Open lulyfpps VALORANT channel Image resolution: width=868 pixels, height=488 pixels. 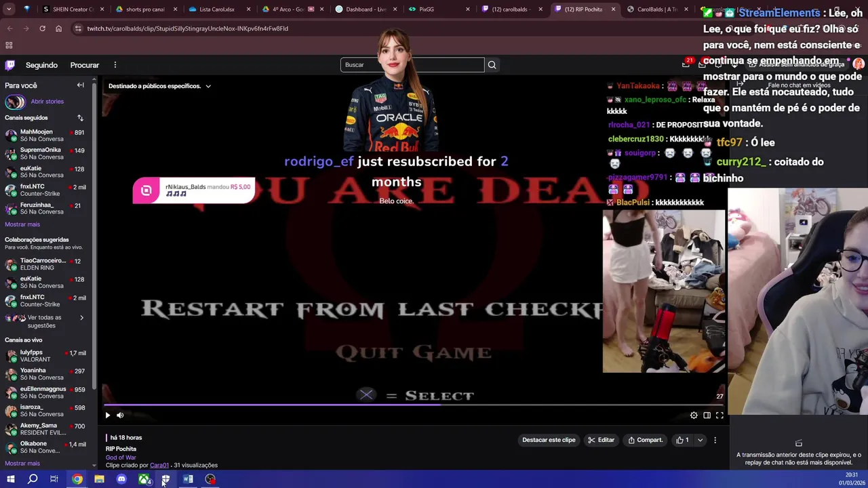(x=46, y=356)
